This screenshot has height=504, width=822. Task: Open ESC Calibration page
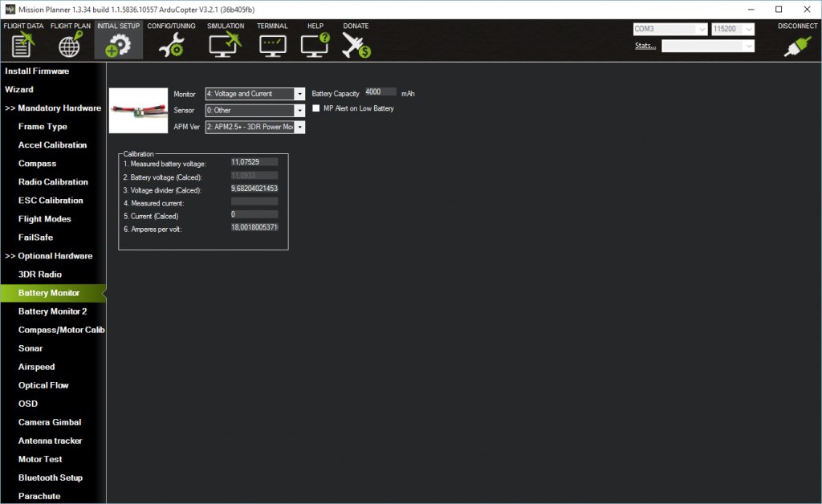pos(51,200)
